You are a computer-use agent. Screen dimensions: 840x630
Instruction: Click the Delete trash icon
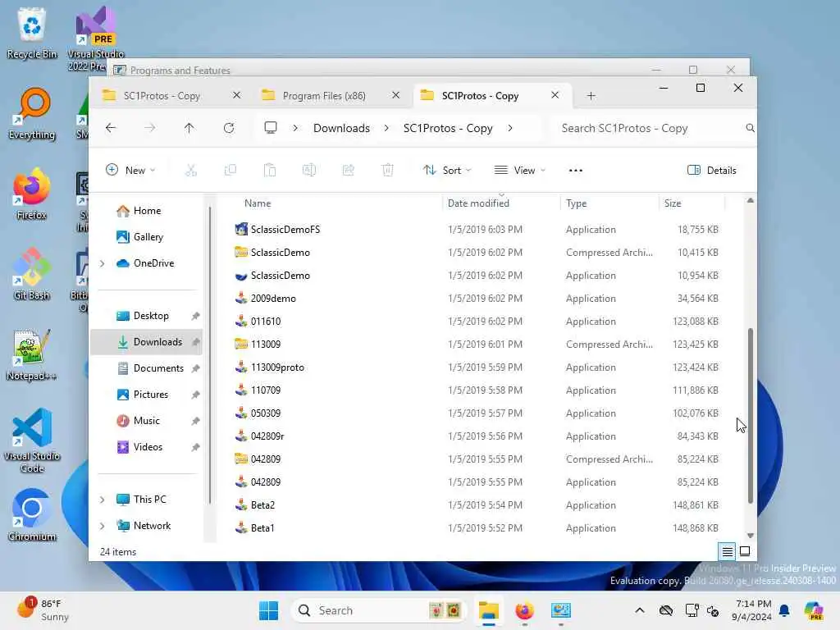pos(388,171)
